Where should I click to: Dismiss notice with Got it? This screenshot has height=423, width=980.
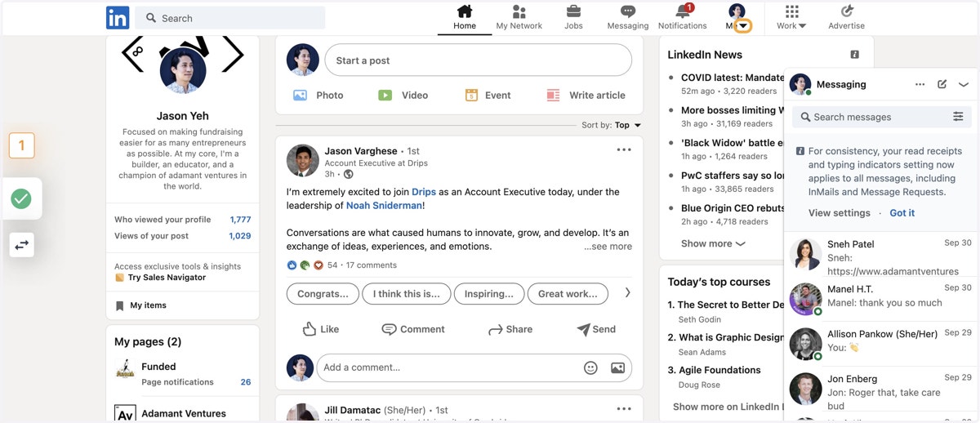(x=902, y=213)
